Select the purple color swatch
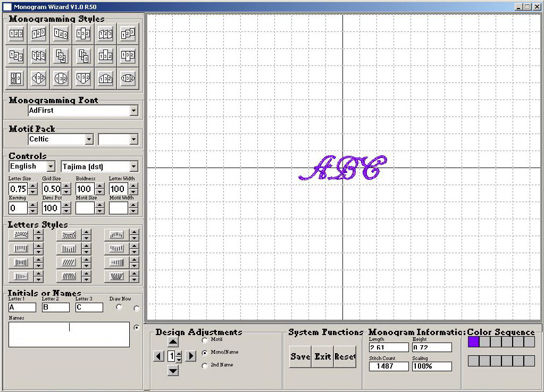Viewport: 544px width, 392px height. pyautogui.click(x=473, y=342)
